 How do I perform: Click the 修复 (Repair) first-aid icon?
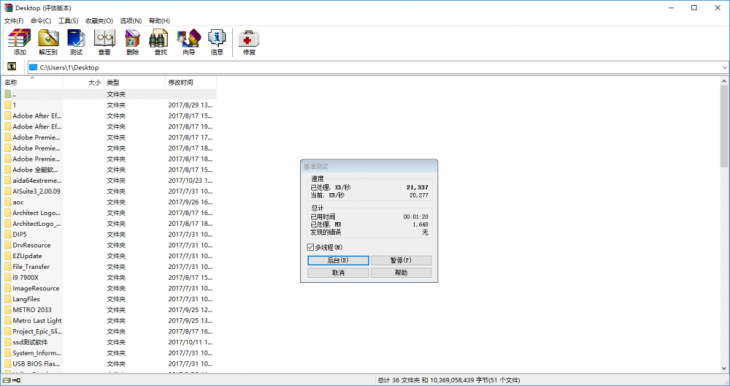point(250,42)
